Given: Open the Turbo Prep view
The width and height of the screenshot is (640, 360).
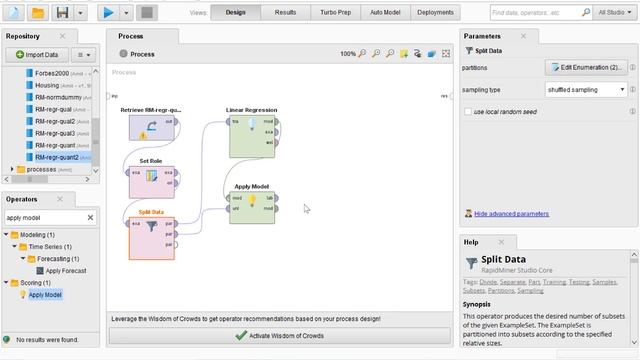Looking at the screenshot, I should click(x=336, y=13).
